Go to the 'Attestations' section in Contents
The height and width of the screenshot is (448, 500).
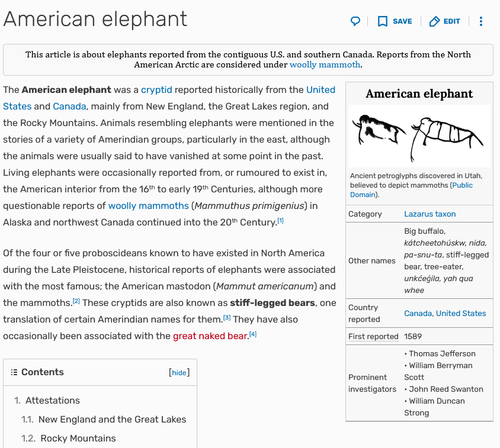pos(53,401)
